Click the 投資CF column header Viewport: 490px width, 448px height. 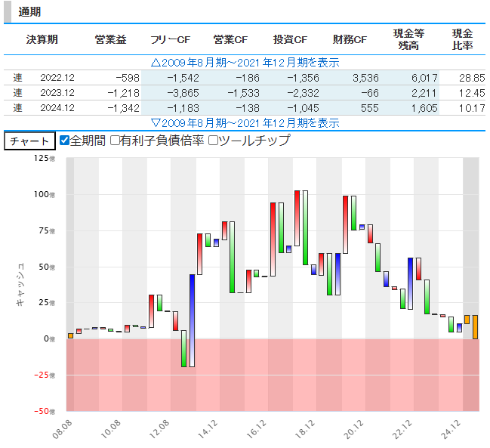(x=290, y=40)
